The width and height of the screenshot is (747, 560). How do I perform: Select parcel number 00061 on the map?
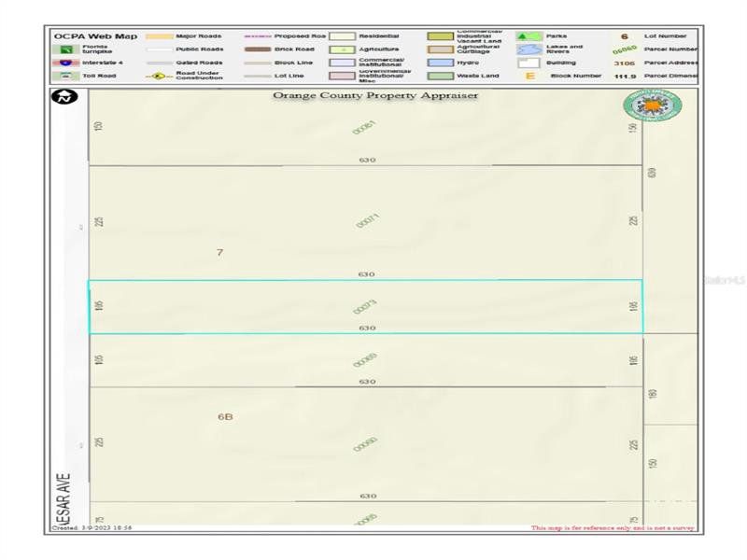[364, 128]
